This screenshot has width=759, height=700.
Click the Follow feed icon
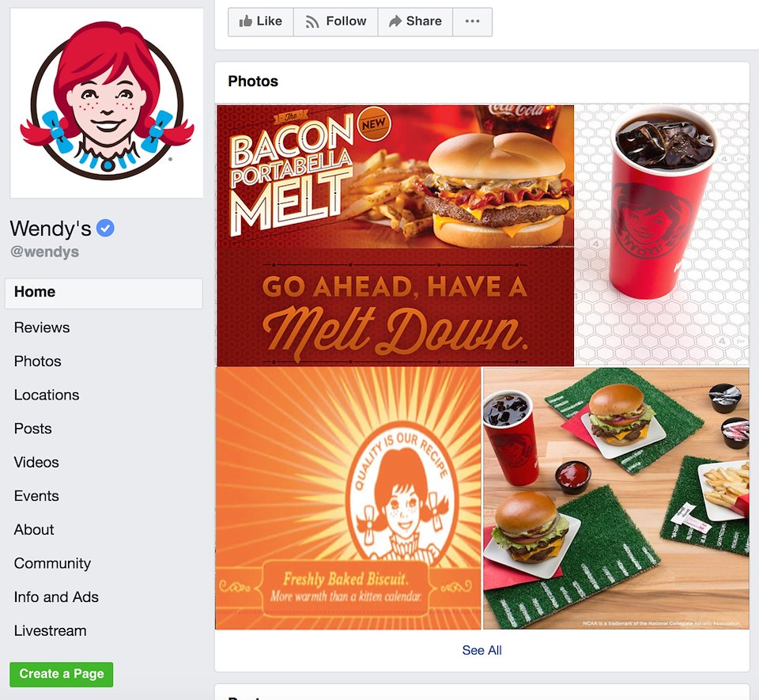pos(312,22)
